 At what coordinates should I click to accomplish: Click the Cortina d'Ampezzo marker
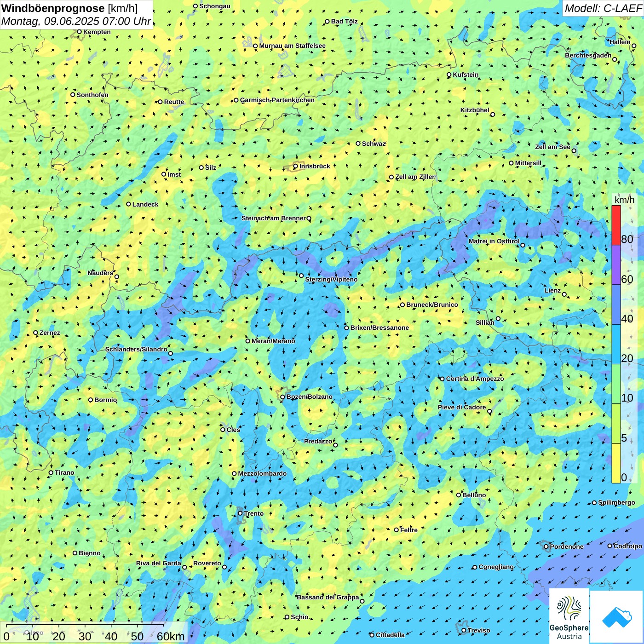tap(443, 379)
